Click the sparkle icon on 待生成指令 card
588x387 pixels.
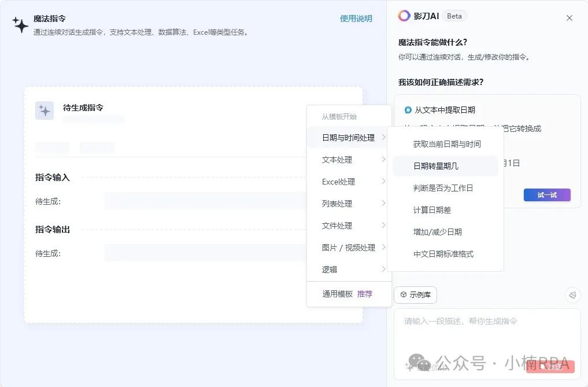click(45, 110)
